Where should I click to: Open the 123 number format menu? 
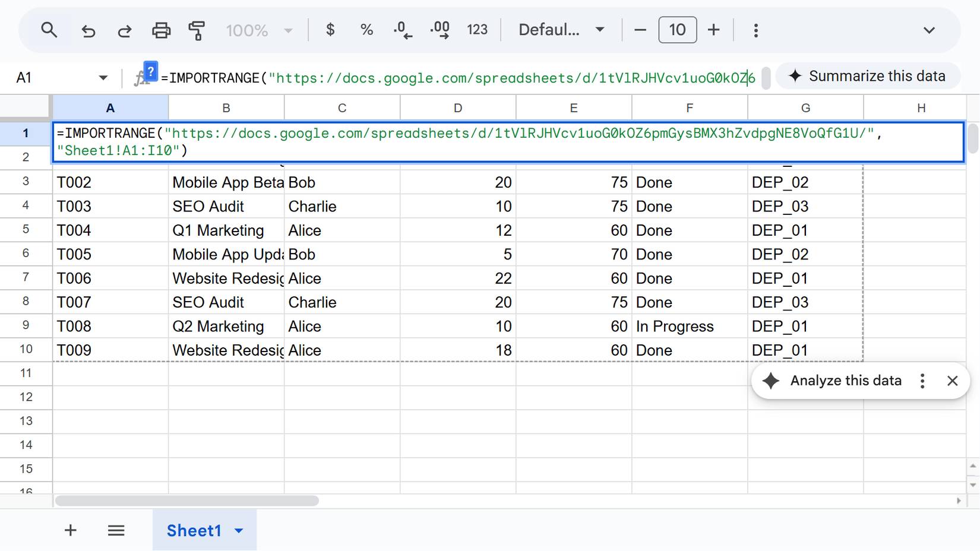click(477, 30)
